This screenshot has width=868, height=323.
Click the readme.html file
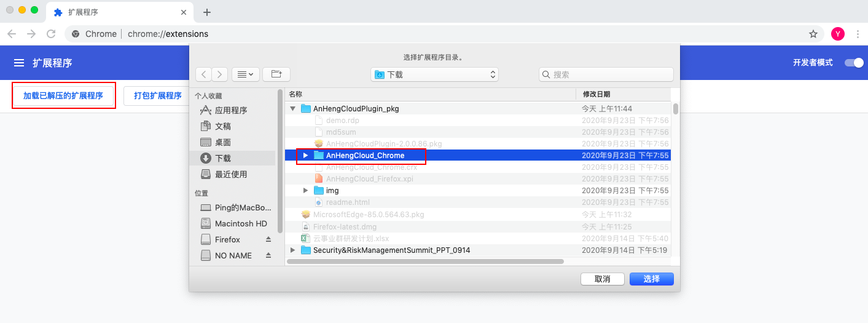click(x=479, y=202)
